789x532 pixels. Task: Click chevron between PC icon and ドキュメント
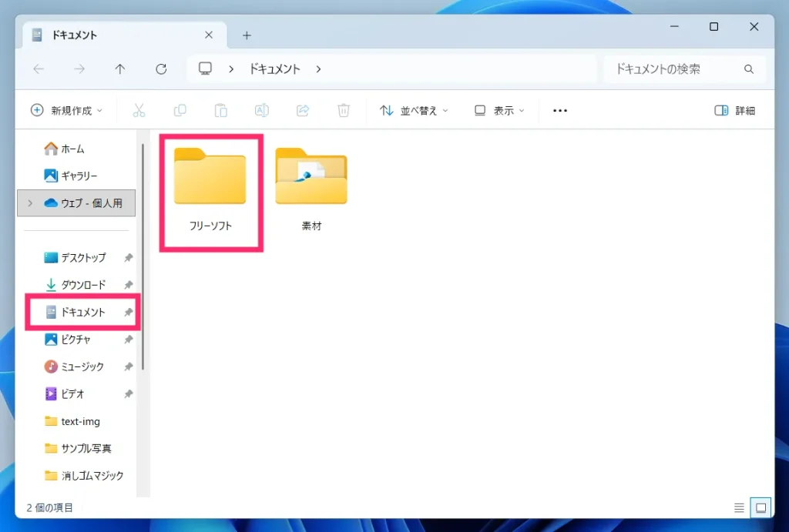231,69
